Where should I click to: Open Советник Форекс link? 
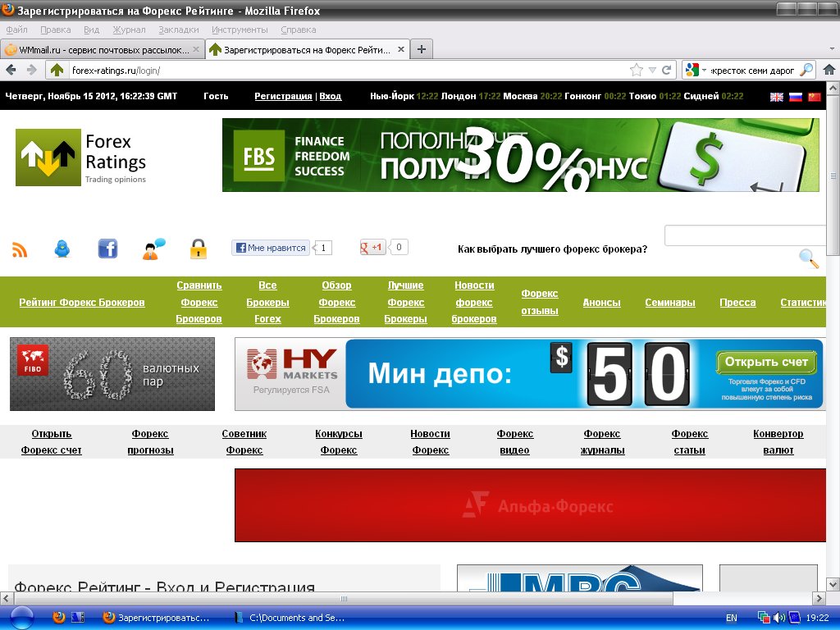244,442
